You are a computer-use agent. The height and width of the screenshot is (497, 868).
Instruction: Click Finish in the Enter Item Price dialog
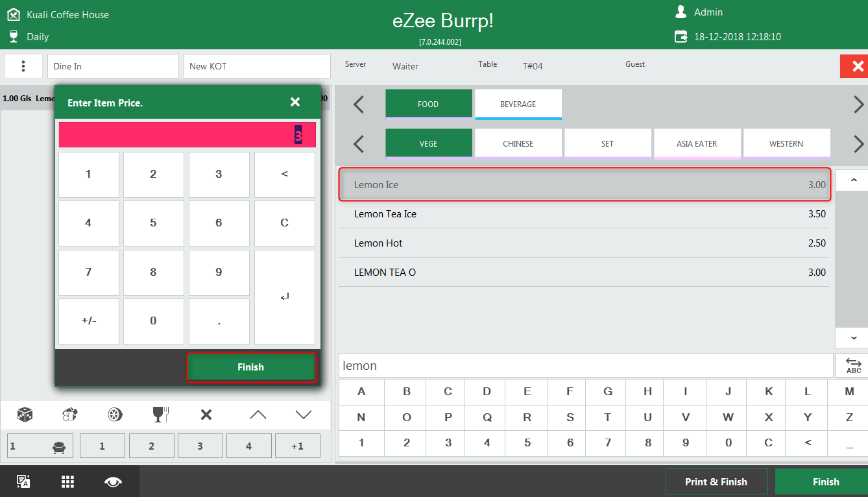coord(251,367)
